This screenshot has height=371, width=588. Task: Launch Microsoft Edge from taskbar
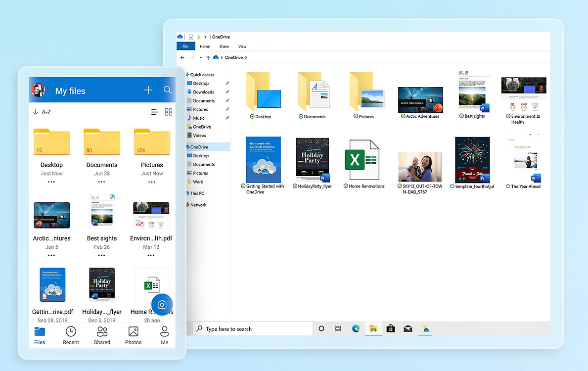click(356, 328)
